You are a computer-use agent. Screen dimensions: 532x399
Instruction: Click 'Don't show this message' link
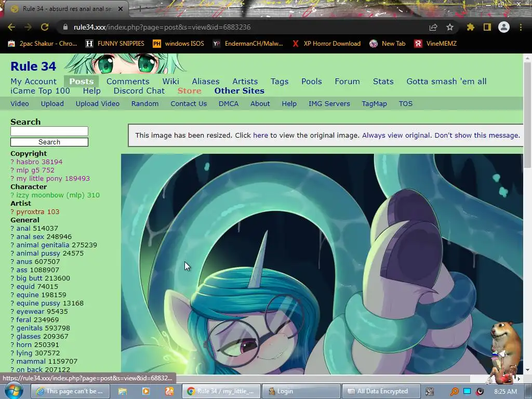coord(477,136)
